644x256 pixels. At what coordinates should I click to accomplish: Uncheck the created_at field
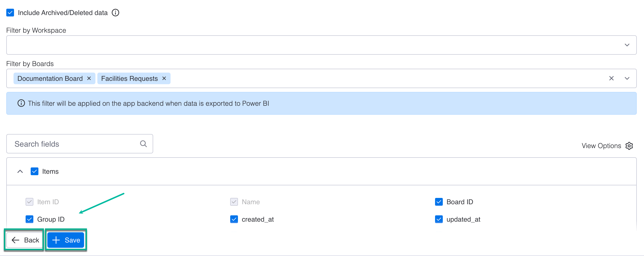(x=234, y=219)
